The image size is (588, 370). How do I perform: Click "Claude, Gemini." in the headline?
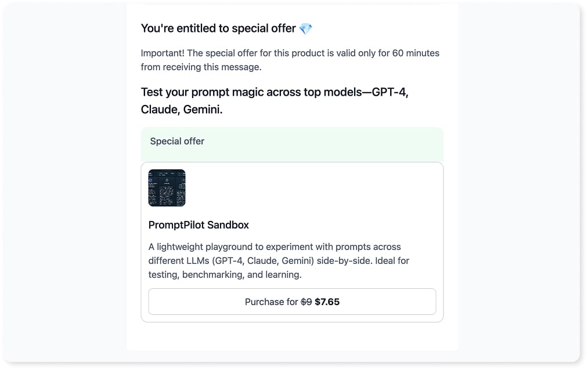[182, 110]
